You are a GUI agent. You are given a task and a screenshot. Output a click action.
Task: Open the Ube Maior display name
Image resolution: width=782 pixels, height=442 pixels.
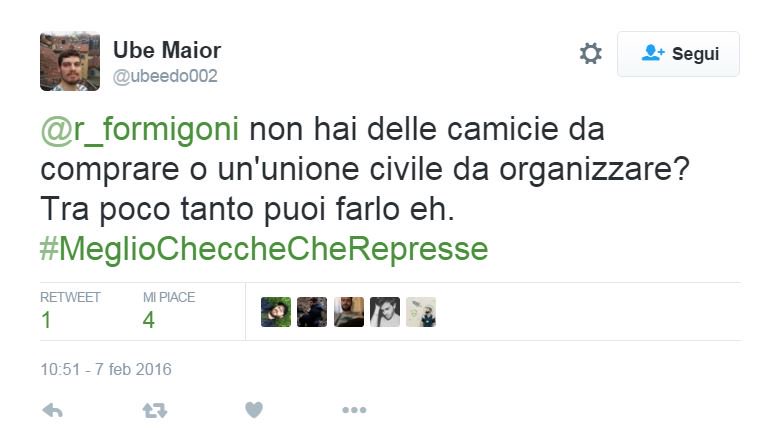[x=167, y=50]
